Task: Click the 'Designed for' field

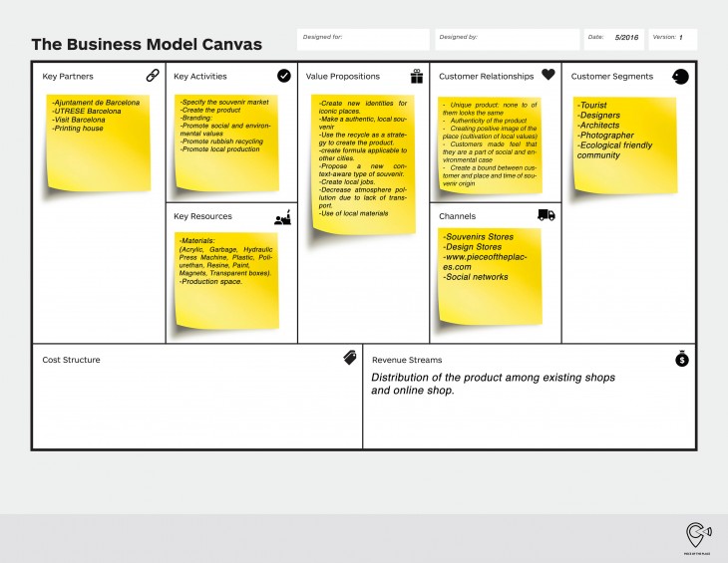Action: 363,39
